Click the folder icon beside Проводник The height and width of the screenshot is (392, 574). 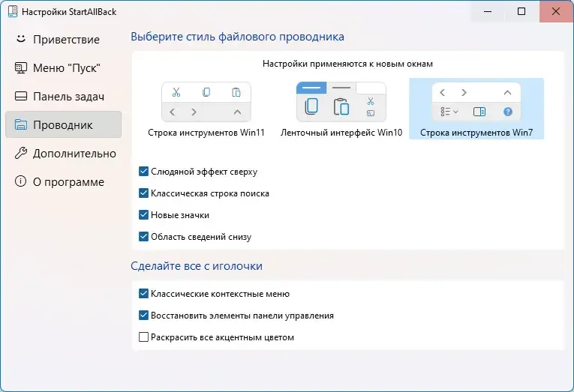click(21, 124)
